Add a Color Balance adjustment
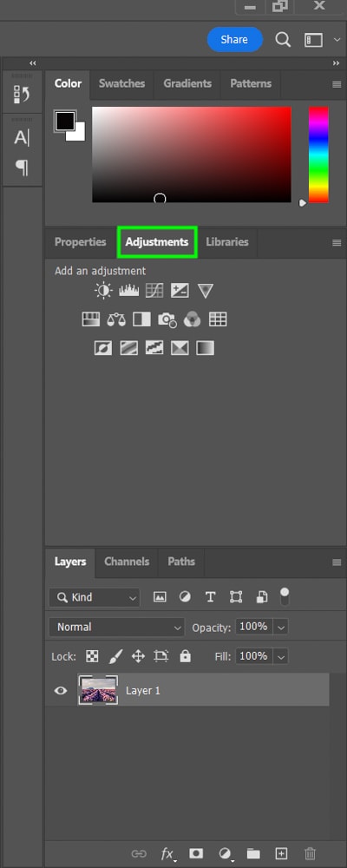Screen dimensions: 347x868 click(116, 319)
